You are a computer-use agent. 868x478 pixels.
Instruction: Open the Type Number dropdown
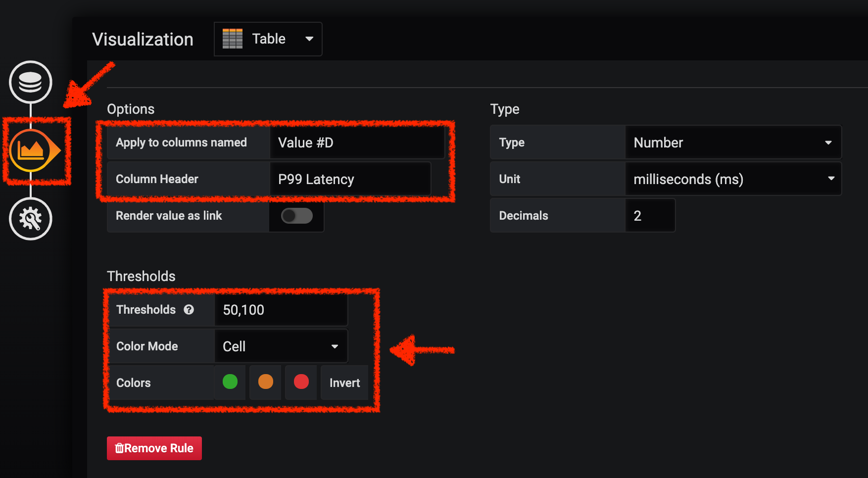pyautogui.click(x=733, y=143)
